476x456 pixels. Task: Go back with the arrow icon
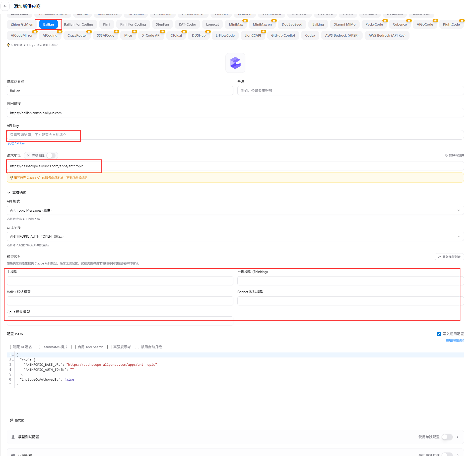pyautogui.click(x=5, y=6)
